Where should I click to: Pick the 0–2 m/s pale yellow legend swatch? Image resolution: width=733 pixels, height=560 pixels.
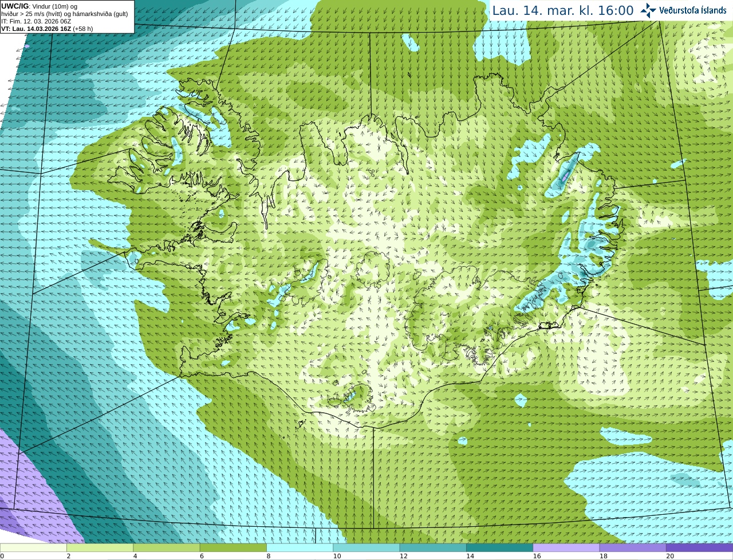pyautogui.click(x=33, y=547)
